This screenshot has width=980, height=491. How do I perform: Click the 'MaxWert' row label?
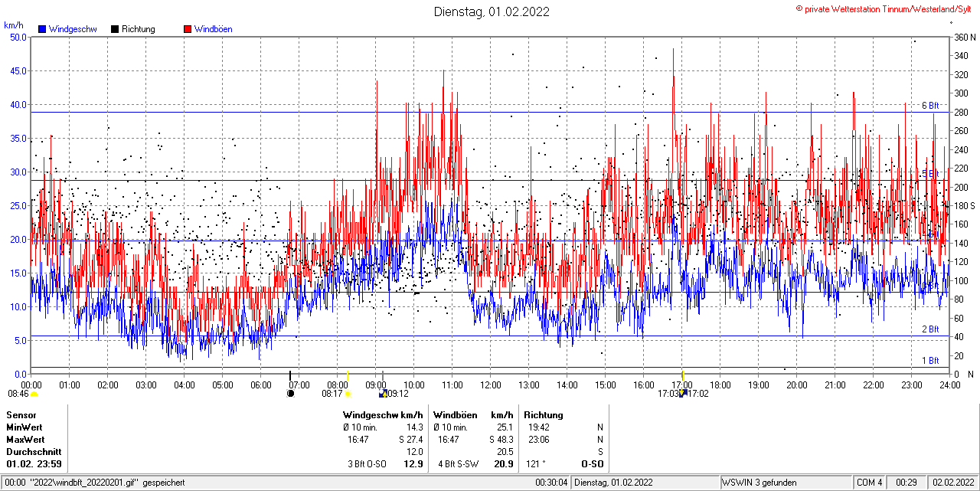click(x=26, y=439)
